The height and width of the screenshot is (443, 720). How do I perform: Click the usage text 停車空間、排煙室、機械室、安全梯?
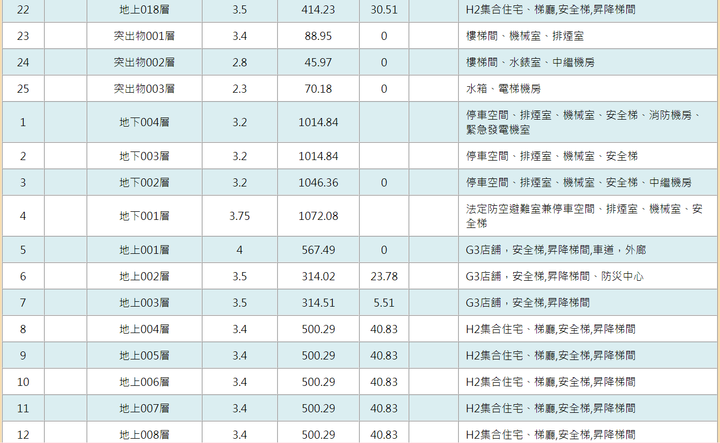pyautogui.click(x=551, y=157)
